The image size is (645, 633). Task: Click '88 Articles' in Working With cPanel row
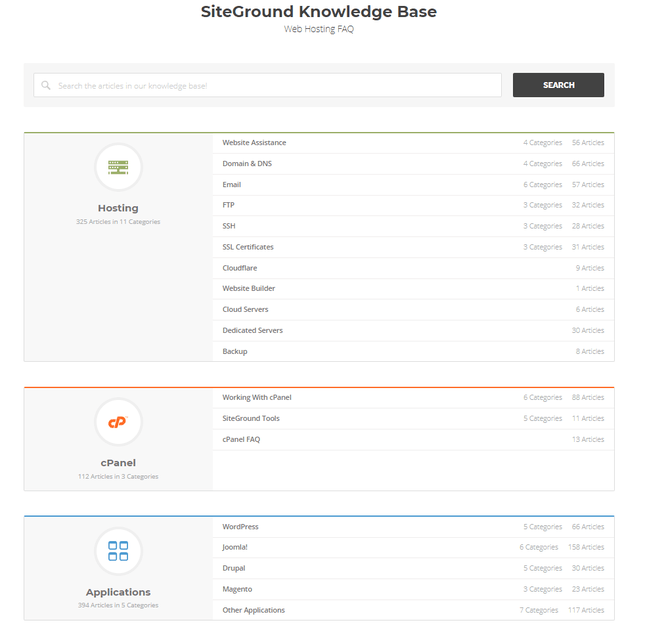tap(588, 397)
